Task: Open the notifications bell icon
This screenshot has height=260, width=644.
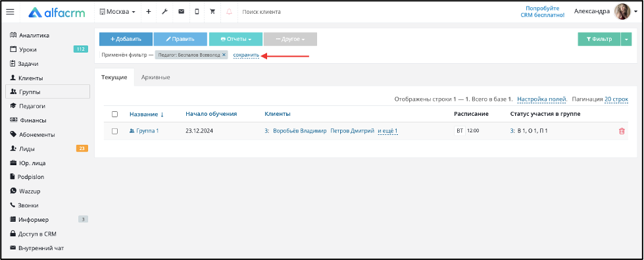Action: pos(229,12)
